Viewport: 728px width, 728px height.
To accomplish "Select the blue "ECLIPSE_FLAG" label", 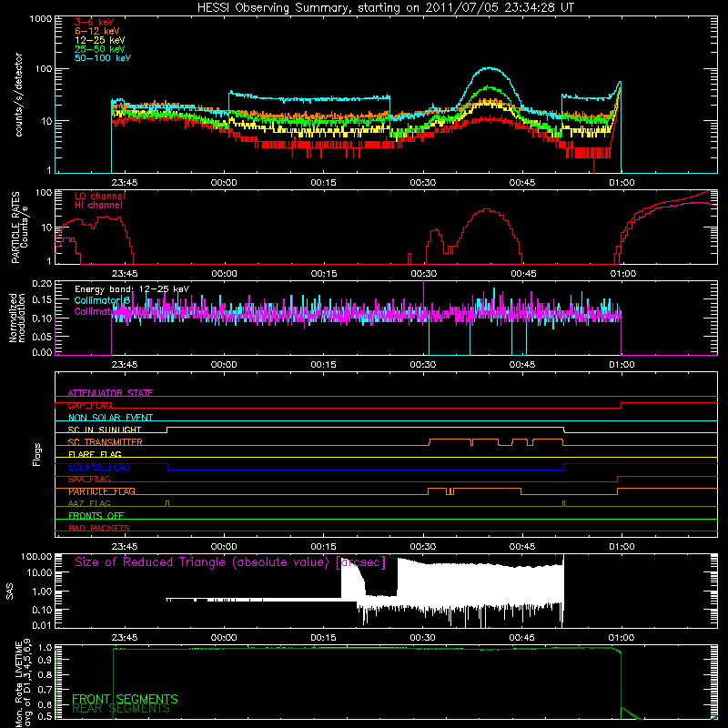I will [x=99, y=467].
